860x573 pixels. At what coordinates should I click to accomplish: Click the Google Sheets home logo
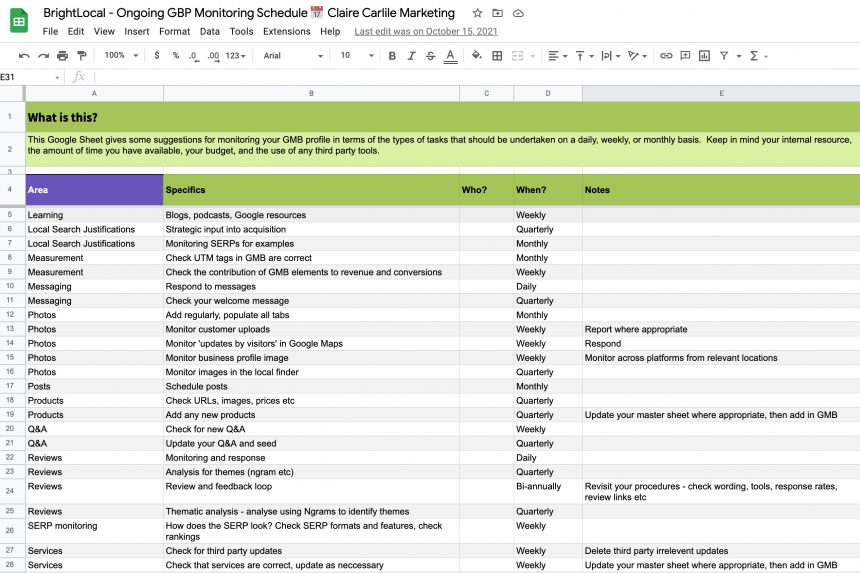[x=19, y=21]
